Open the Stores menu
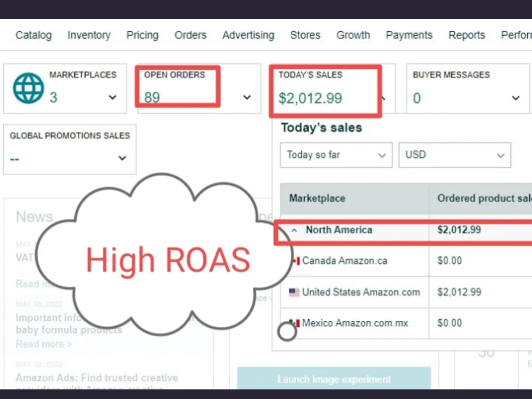The image size is (532, 399). pos(305,35)
